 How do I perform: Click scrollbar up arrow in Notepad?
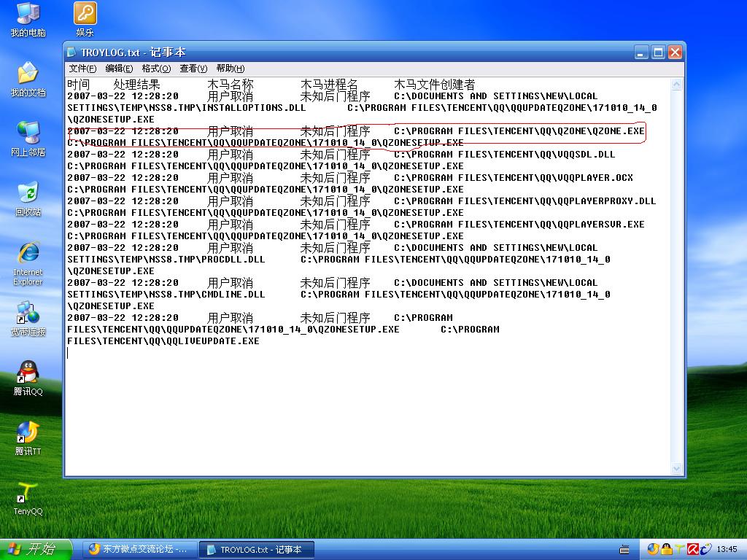[x=676, y=85]
